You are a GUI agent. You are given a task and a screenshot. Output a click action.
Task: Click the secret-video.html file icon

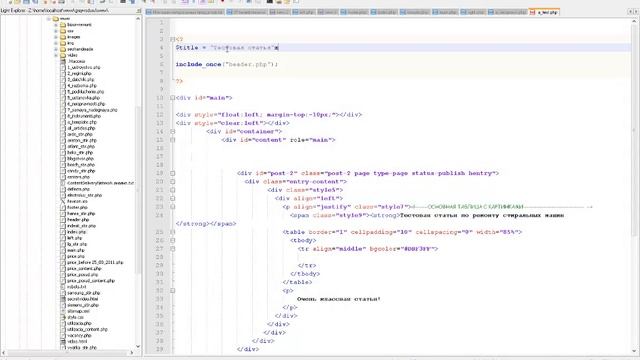point(63,299)
